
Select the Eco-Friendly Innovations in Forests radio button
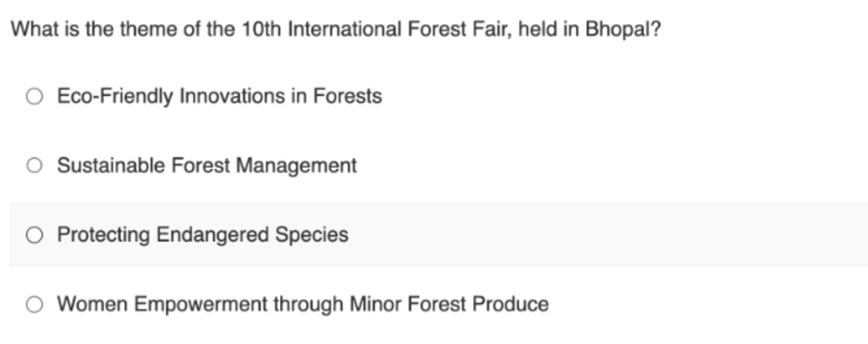(34, 96)
